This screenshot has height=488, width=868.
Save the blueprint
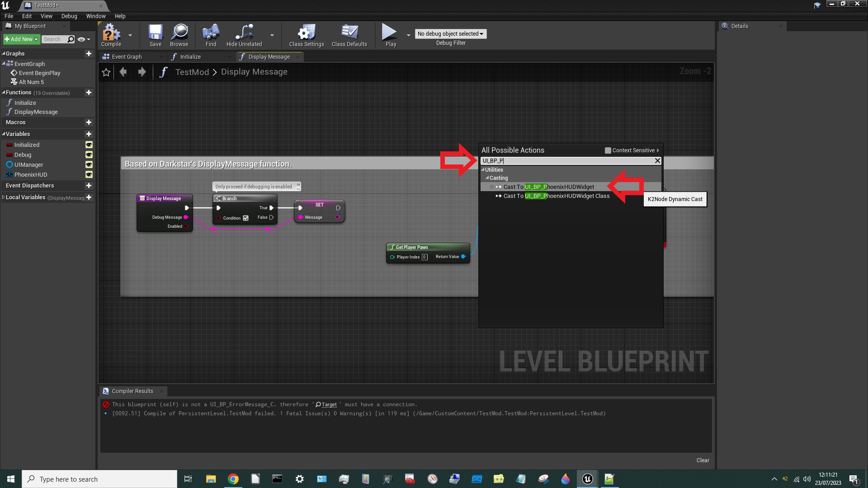tap(156, 35)
